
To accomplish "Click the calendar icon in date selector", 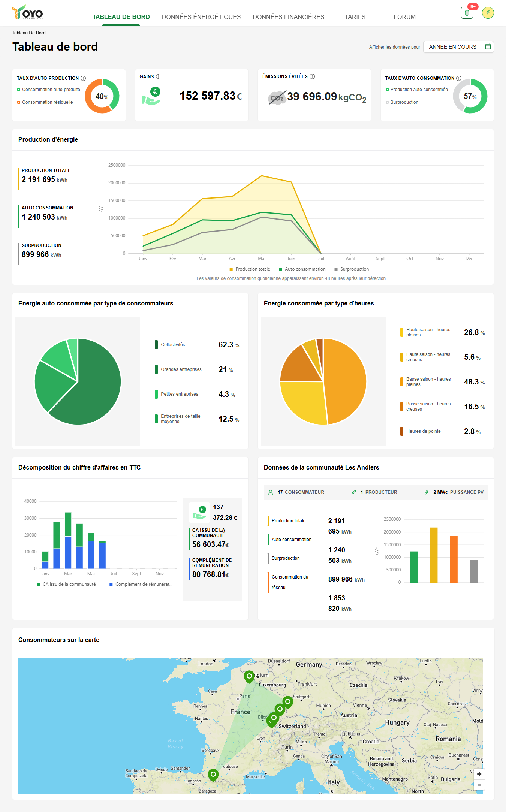I will (488, 47).
